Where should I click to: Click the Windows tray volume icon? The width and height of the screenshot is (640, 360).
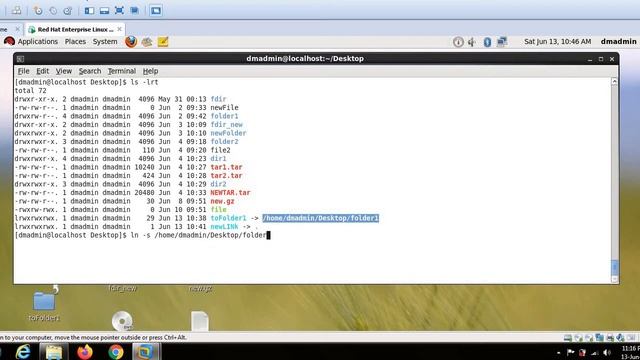point(607,353)
